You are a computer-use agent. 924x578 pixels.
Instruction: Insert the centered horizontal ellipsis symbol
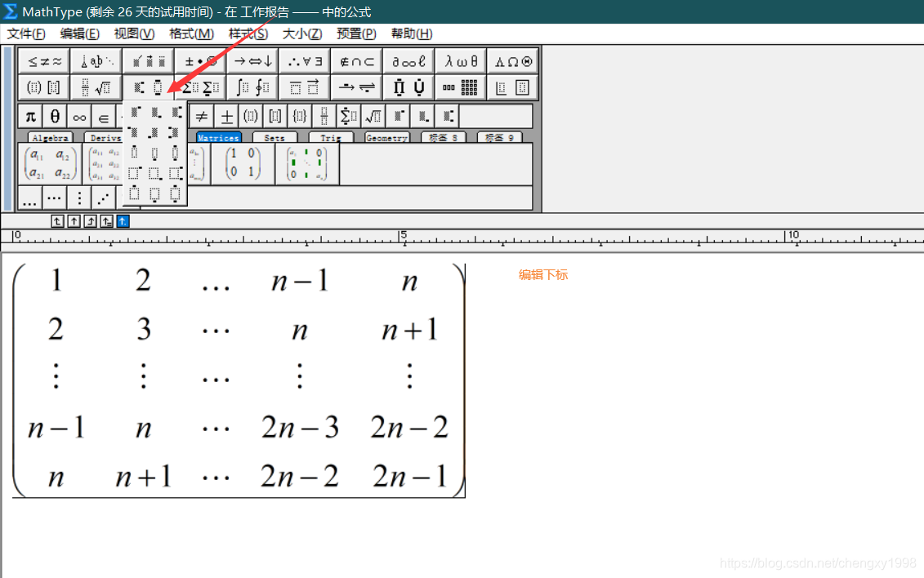pos(54,198)
